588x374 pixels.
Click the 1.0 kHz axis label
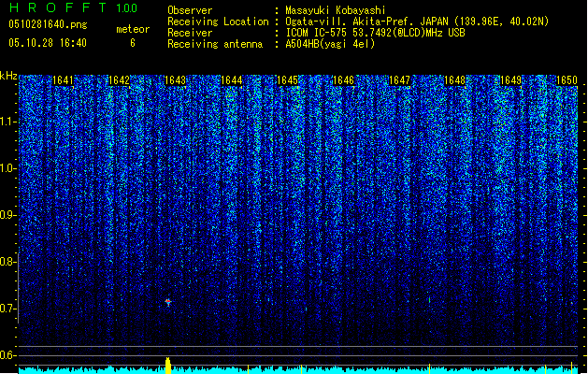click(x=8, y=168)
